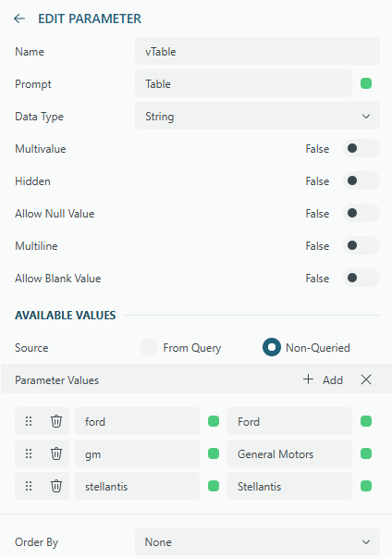Viewport: 392px width, 559px height.
Task: Click the Multivalue label text
Action: pyautogui.click(x=41, y=149)
